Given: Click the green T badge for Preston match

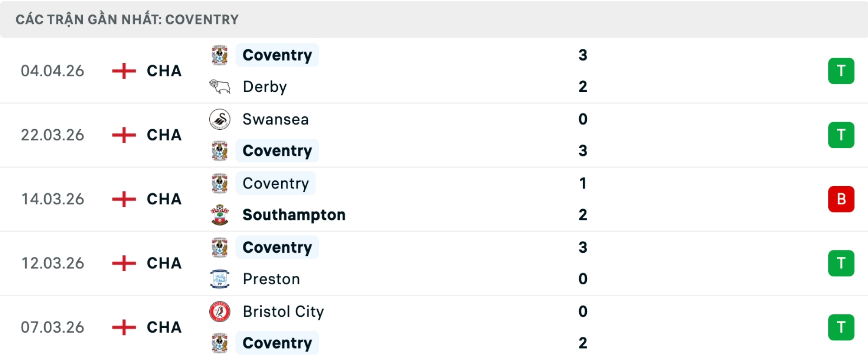Looking at the screenshot, I should (841, 263).
